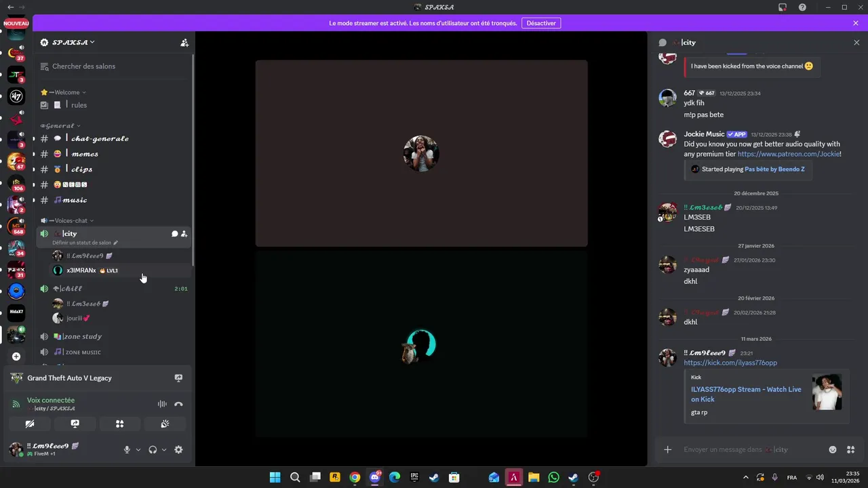This screenshot has width=868, height=488.
Task: Open Google Chrome from taskbar
Action: click(355, 477)
